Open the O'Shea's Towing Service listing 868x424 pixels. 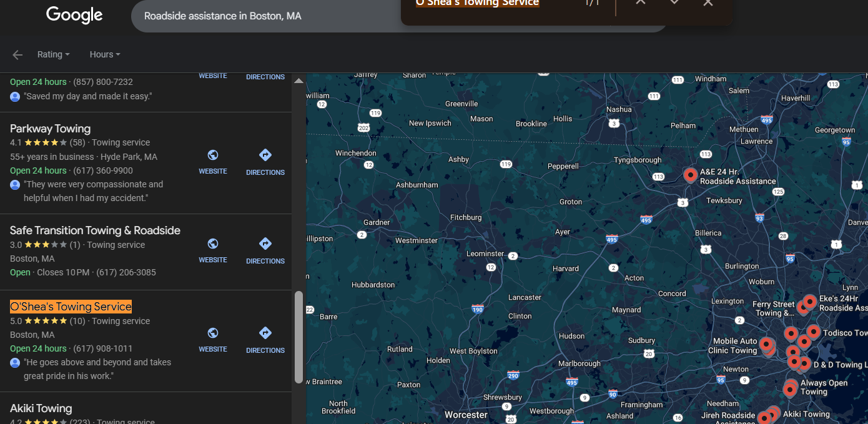(x=71, y=307)
